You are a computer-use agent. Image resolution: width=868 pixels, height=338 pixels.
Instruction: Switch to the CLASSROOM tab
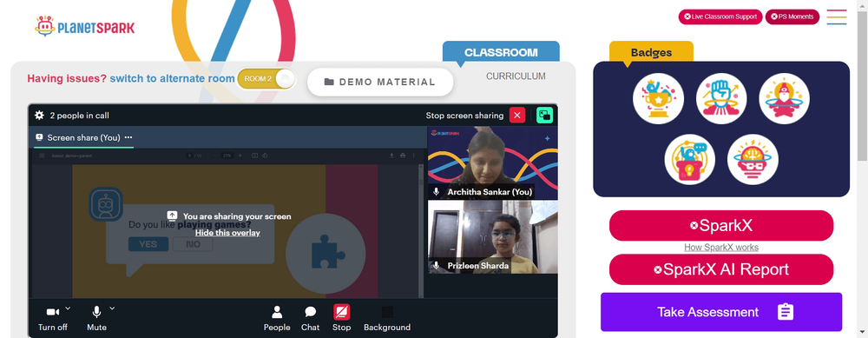[x=501, y=52]
